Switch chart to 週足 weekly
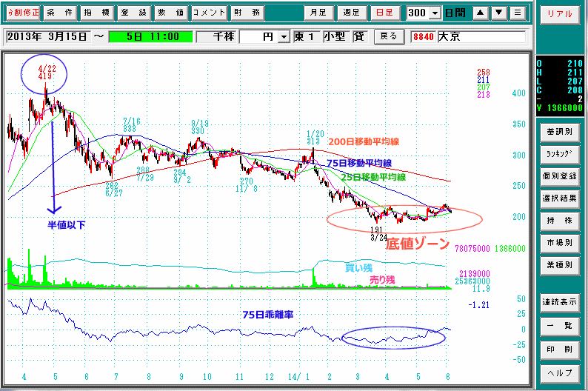This screenshot has width=588, height=391. (x=351, y=13)
